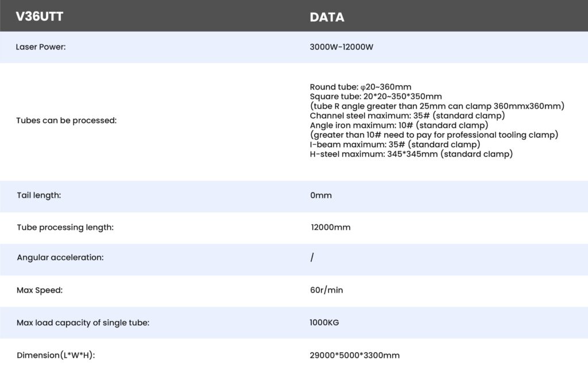Select the Tubes can be processed label
The width and height of the screenshot is (588, 370).
pos(67,121)
